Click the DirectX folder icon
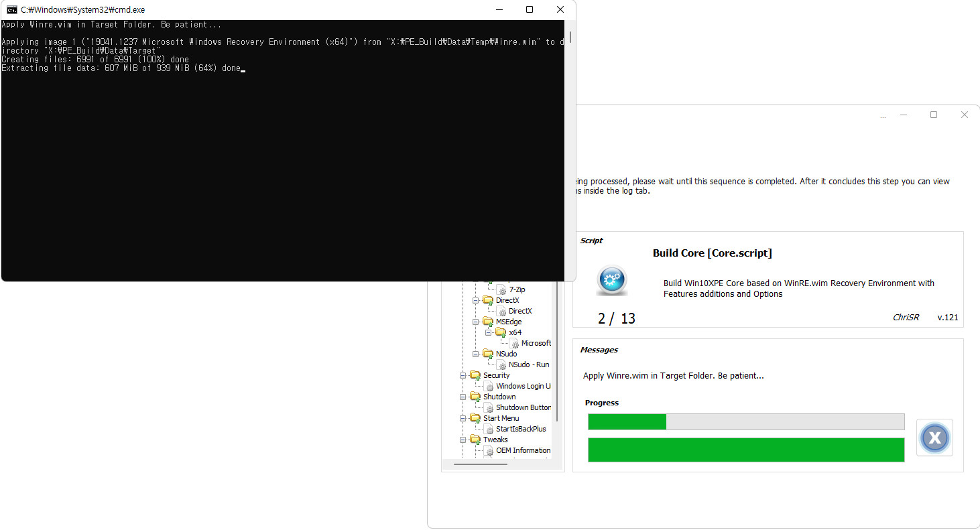 pyautogui.click(x=488, y=300)
